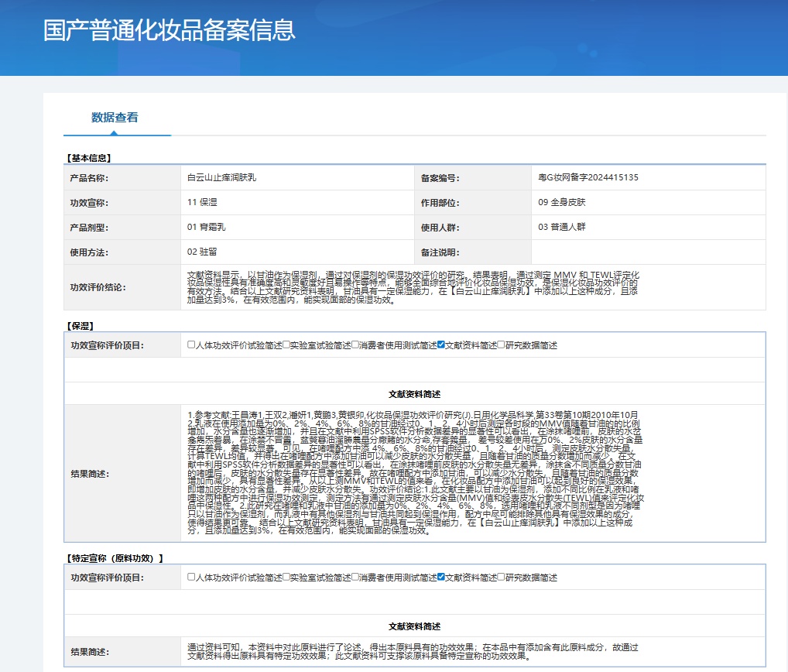This screenshot has width=788, height=672.
Task: Click the 【保湿】 section heading
Action: tap(80, 326)
